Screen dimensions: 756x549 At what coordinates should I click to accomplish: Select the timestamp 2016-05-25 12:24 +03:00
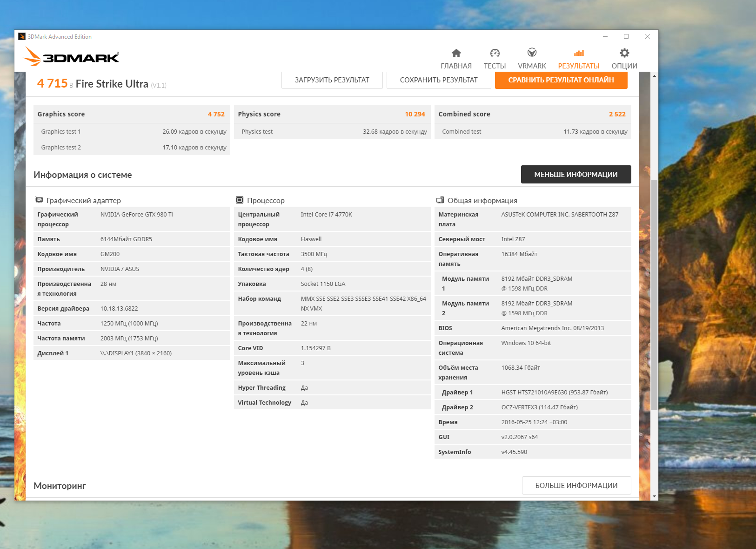pyautogui.click(x=535, y=422)
